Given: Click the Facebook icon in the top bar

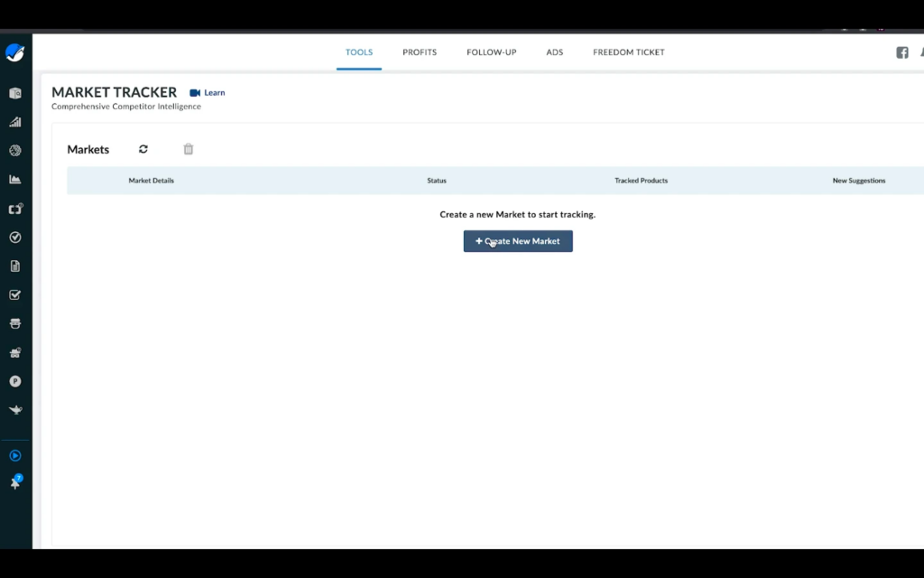Looking at the screenshot, I should [901, 52].
